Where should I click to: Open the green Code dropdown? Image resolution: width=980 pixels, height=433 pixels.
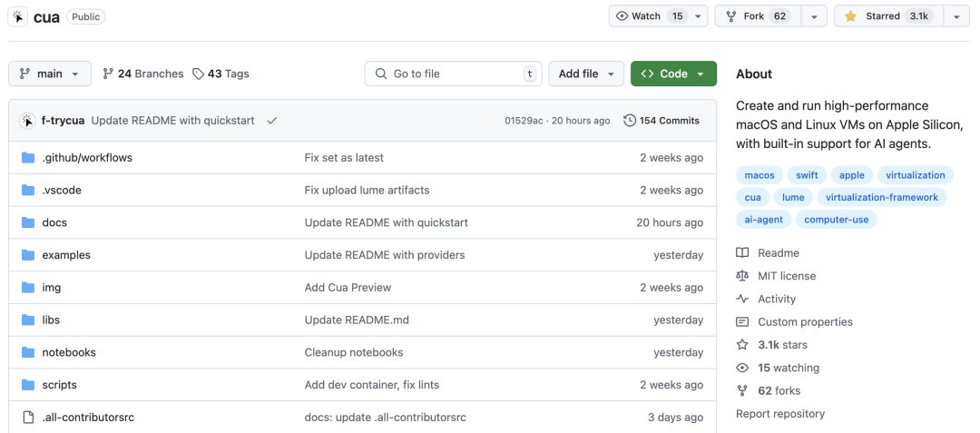coord(673,74)
